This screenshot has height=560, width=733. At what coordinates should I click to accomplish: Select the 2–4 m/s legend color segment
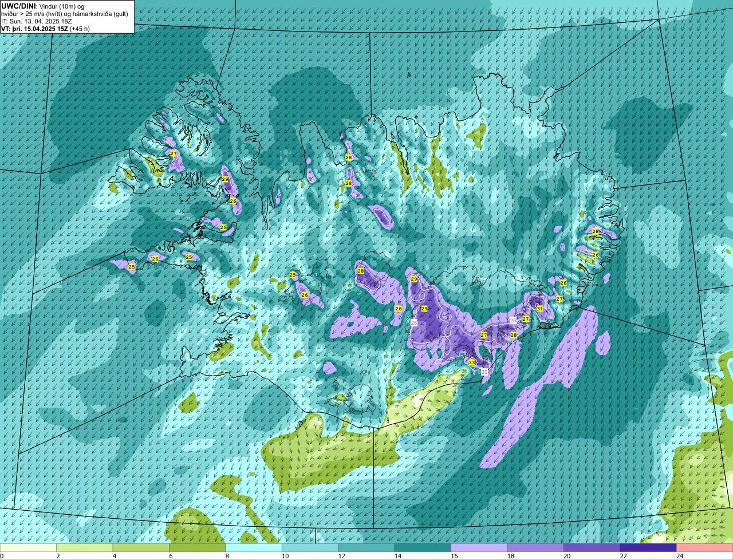click(85, 547)
